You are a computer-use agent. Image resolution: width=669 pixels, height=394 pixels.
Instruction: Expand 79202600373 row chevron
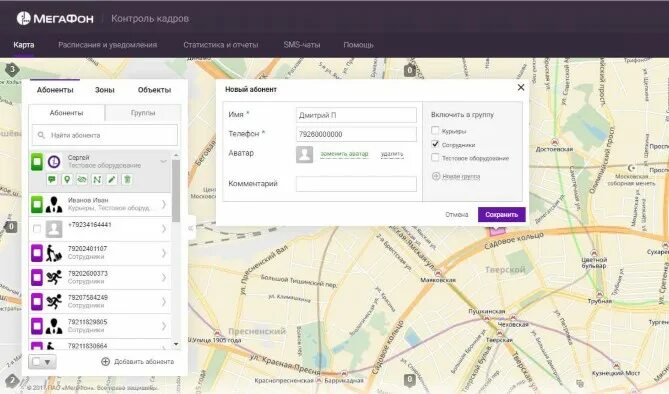[163, 277]
